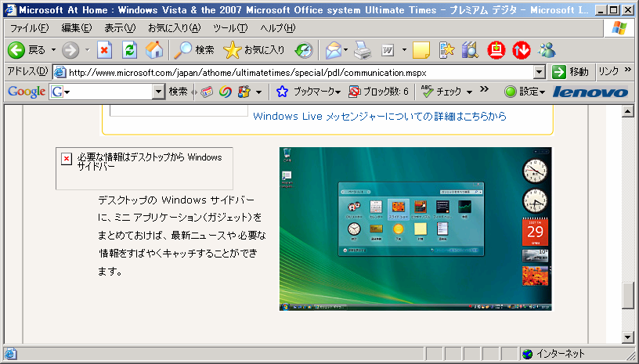Click the 移動 Go button
Screen dimensions: 639x364
click(571, 72)
